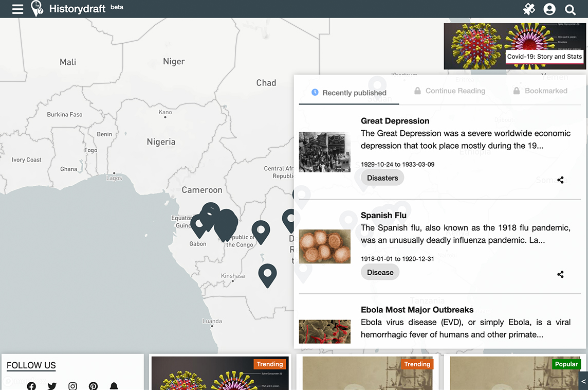The height and width of the screenshot is (390, 588).
Task: Open the Spanish Flu title
Action: 383,216
